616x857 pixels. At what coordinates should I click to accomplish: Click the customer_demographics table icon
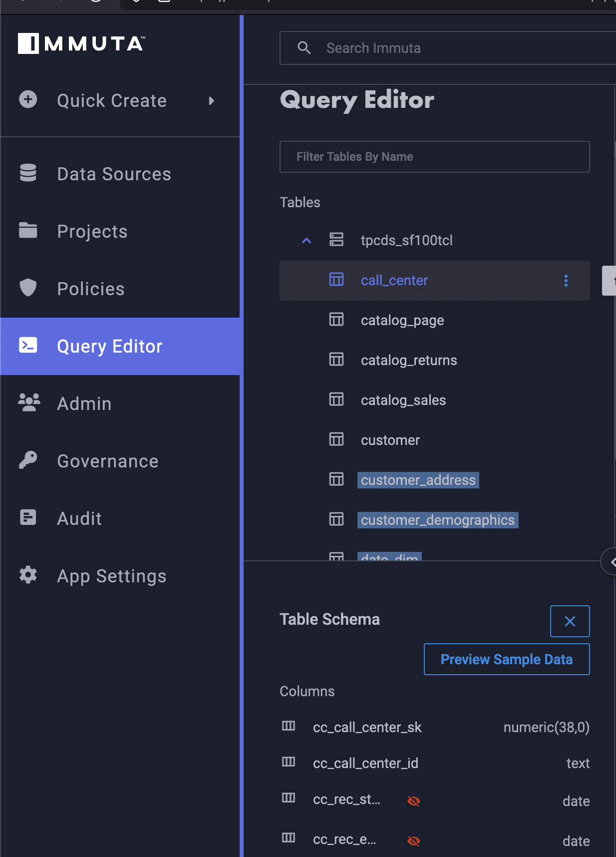[x=336, y=519]
